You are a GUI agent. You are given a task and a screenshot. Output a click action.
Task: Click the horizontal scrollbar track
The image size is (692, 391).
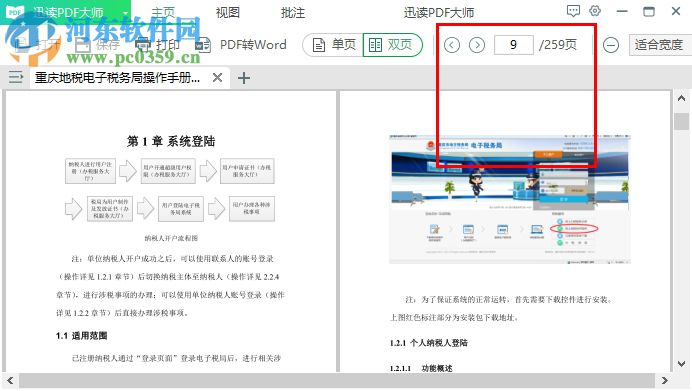click(336, 380)
